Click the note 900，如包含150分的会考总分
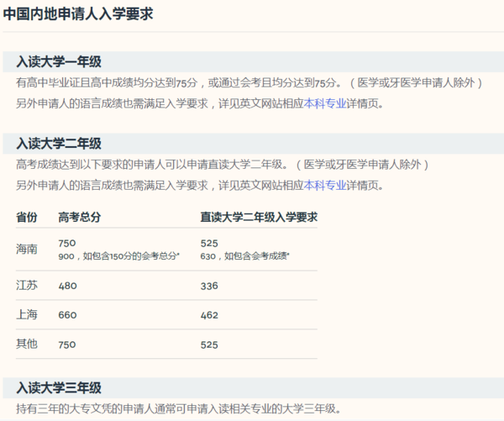Image resolution: width=504 pixels, height=421 pixels. coord(119,256)
